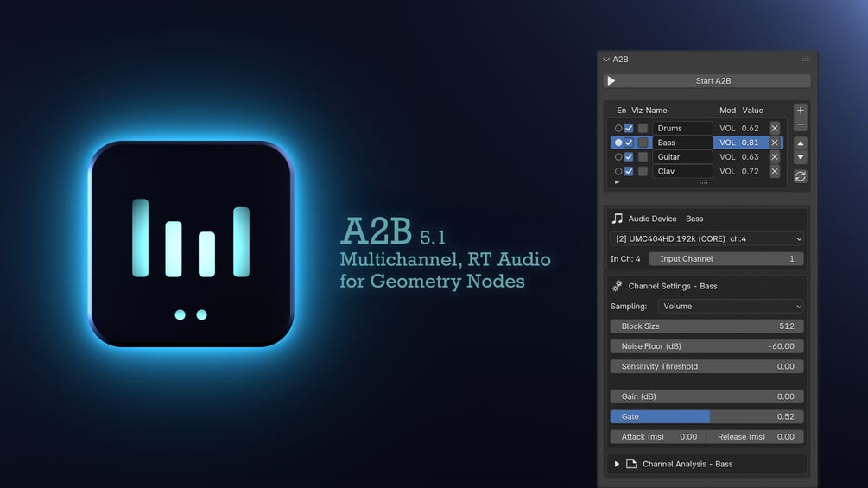Click the Release (ms) field
The image size is (868, 488).
(x=756, y=436)
